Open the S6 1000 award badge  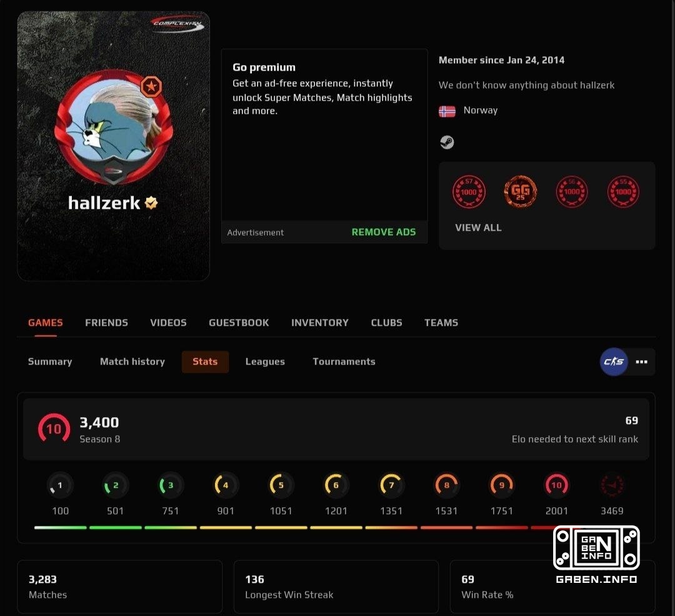pyautogui.click(x=572, y=192)
